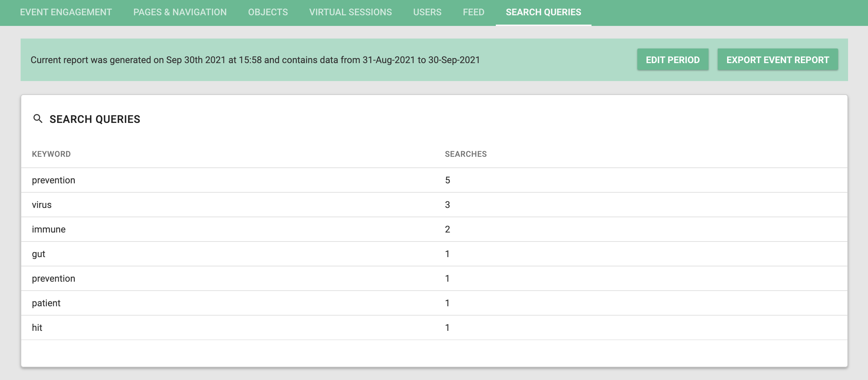Click the magnifier icon beside Search Queries

point(38,119)
